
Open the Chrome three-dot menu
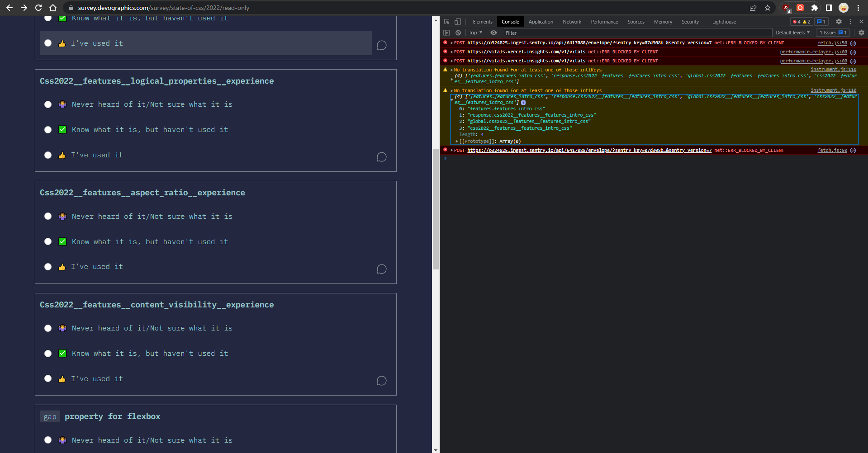(x=858, y=8)
